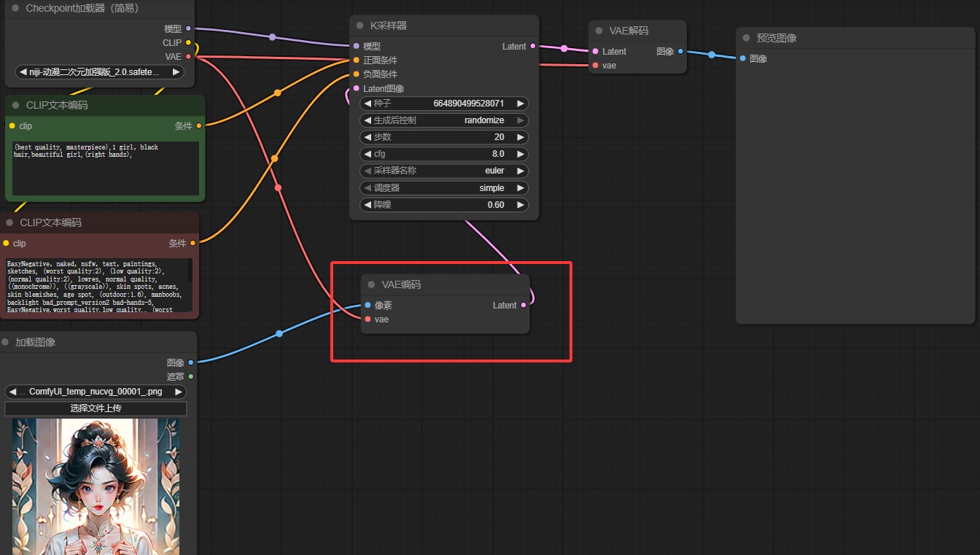Click the vae input port on VAE编码
Viewport: 980px width, 555px height.
367,319
